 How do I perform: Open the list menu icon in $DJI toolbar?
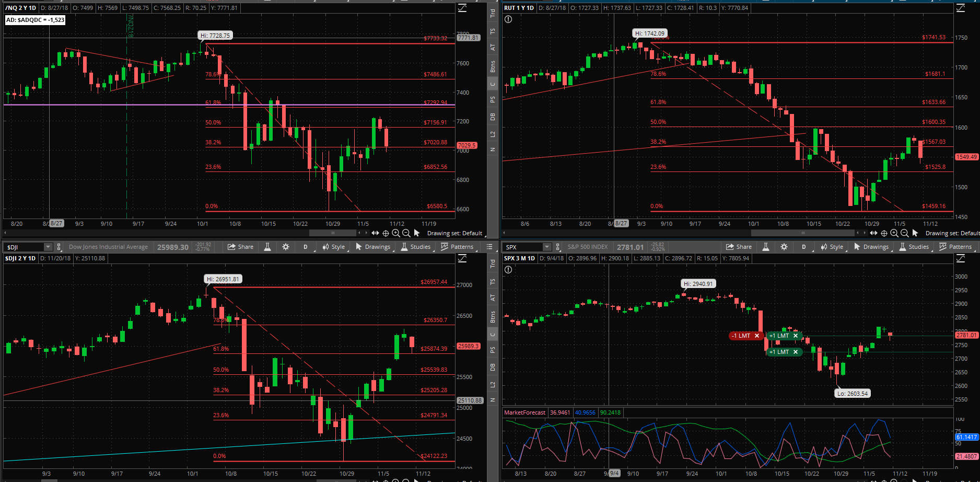(489, 247)
